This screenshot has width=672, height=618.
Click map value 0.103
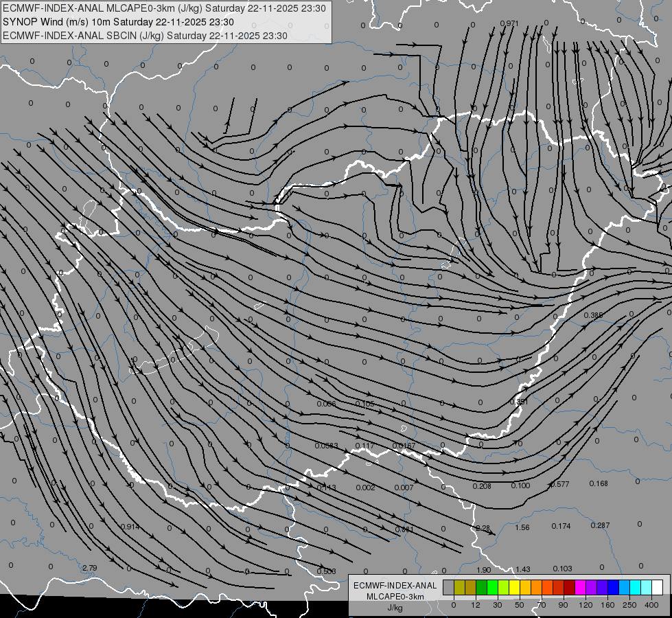562,569
